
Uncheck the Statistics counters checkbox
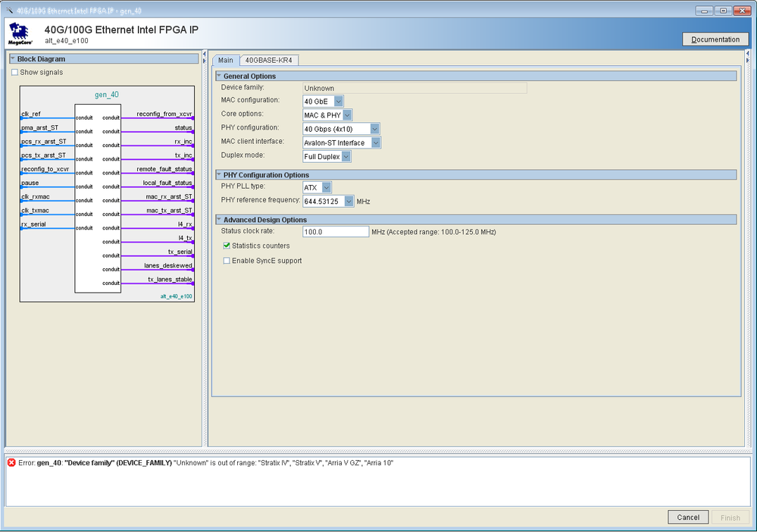(x=227, y=246)
